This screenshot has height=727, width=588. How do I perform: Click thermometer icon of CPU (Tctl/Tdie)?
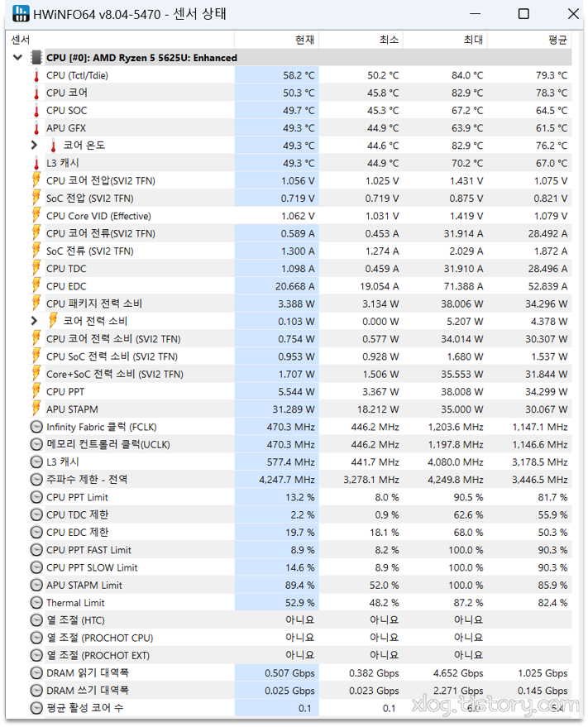(x=36, y=75)
